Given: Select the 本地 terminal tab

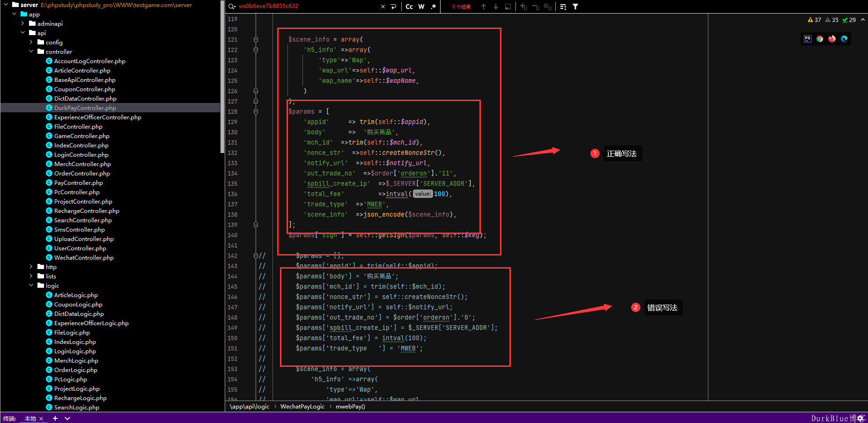Looking at the screenshot, I should [x=30, y=418].
